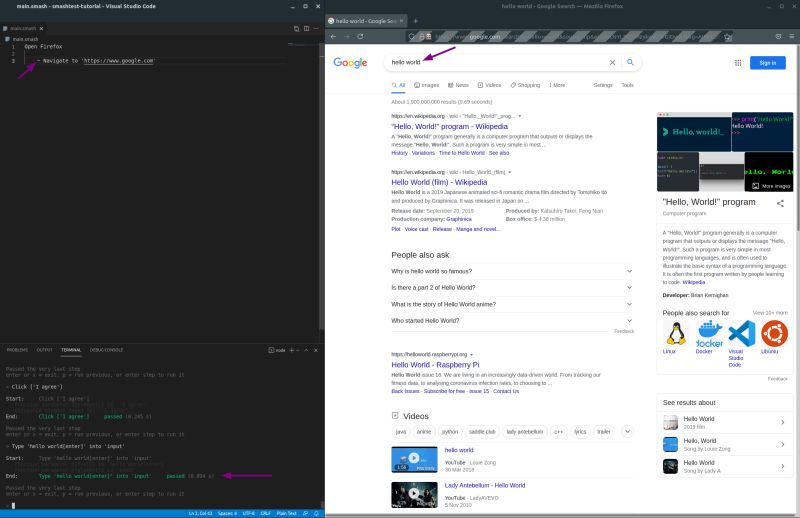Click the padlock site security icon in the URL bar
This screenshot has height=518, width=800.
[x=422, y=36]
